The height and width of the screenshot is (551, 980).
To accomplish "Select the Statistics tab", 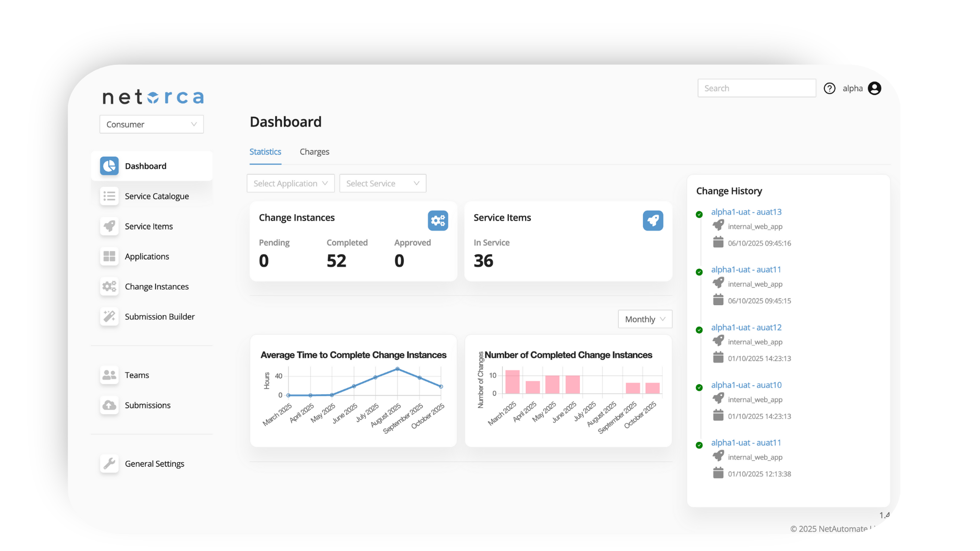I will pos(265,152).
